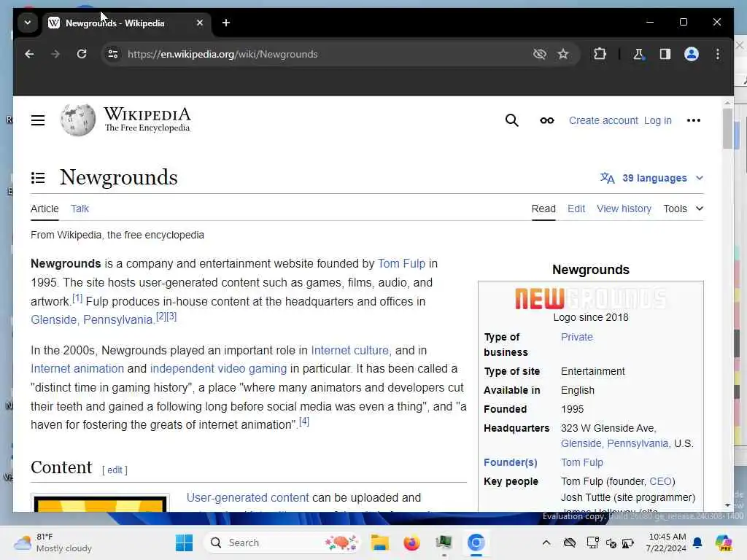Select the Read tab
The height and width of the screenshot is (560, 747).
[543, 209]
